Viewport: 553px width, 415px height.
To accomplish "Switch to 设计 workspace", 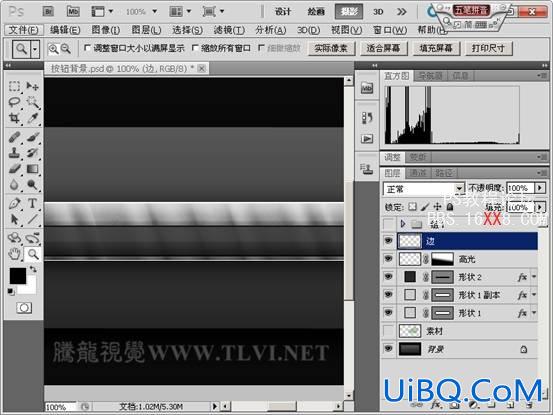I will tap(283, 12).
